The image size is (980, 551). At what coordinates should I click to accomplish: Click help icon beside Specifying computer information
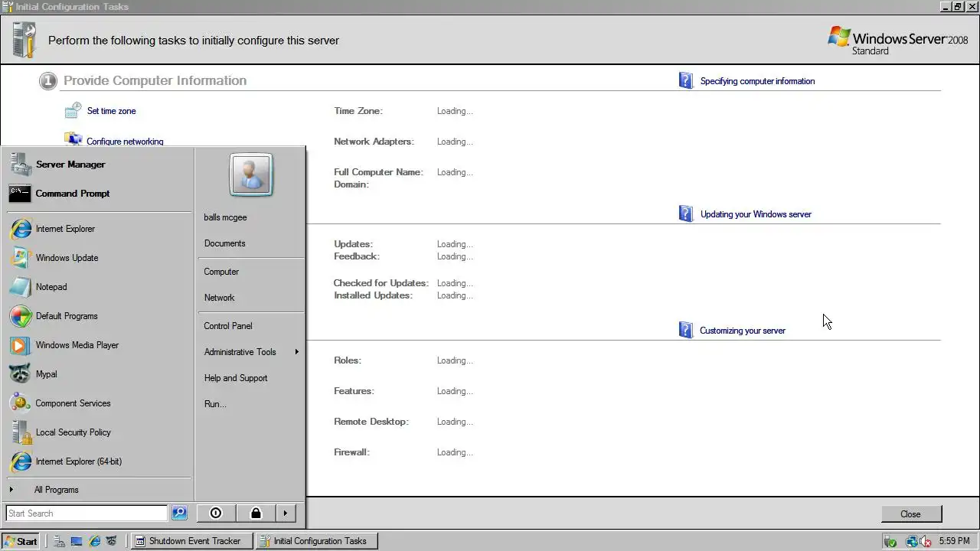[686, 80]
